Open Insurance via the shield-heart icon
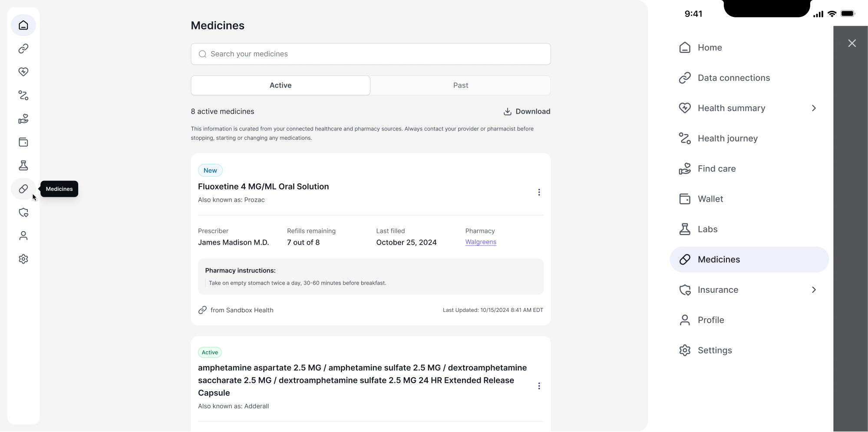868x432 pixels. pos(23,213)
